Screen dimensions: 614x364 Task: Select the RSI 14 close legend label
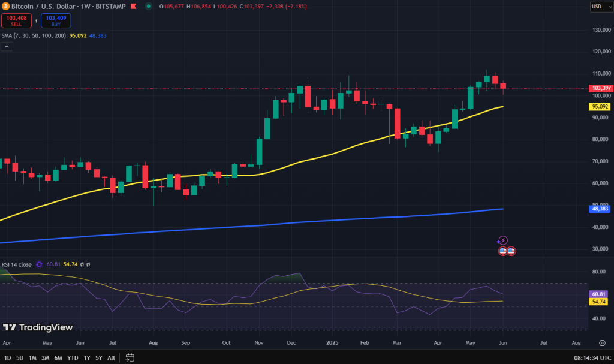coord(17,264)
